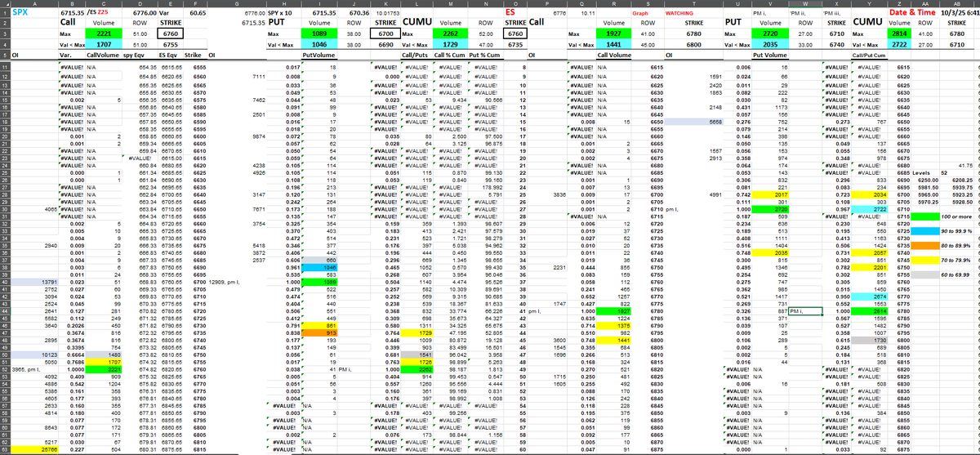Viewport: 980px width, 455px height.
Task: Select green Max put volume 1089 in row 3
Action: [x=320, y=34]
